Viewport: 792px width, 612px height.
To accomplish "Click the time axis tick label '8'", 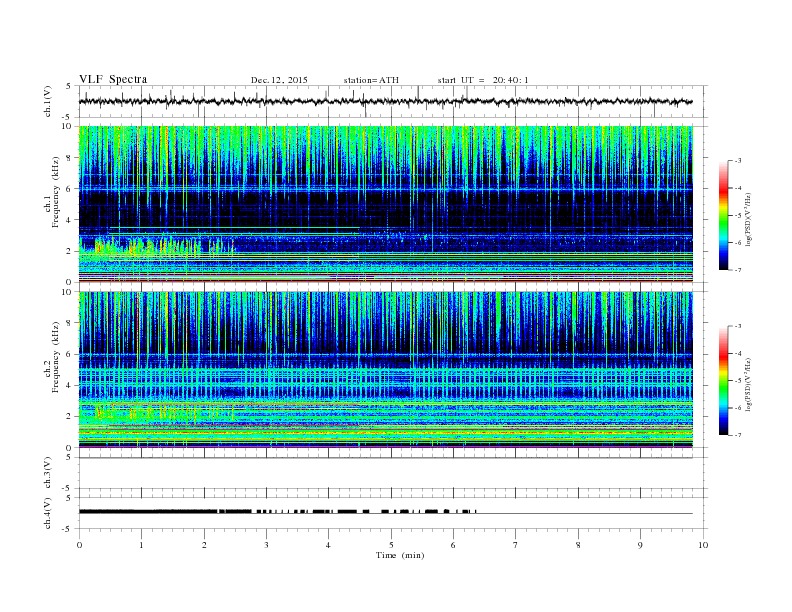I will coord(578,545).
